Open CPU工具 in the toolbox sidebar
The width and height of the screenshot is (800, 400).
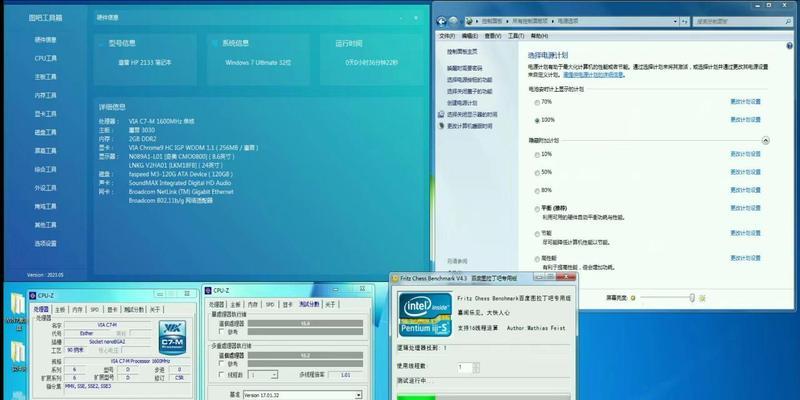(x=45, y=58)
